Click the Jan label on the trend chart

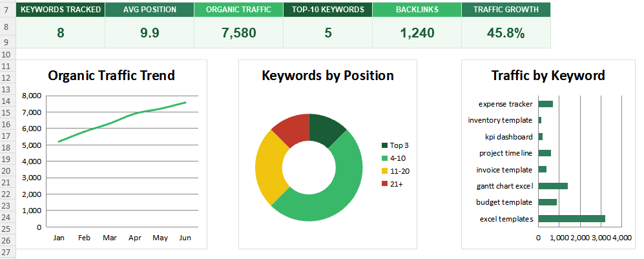tap(59, 238)
